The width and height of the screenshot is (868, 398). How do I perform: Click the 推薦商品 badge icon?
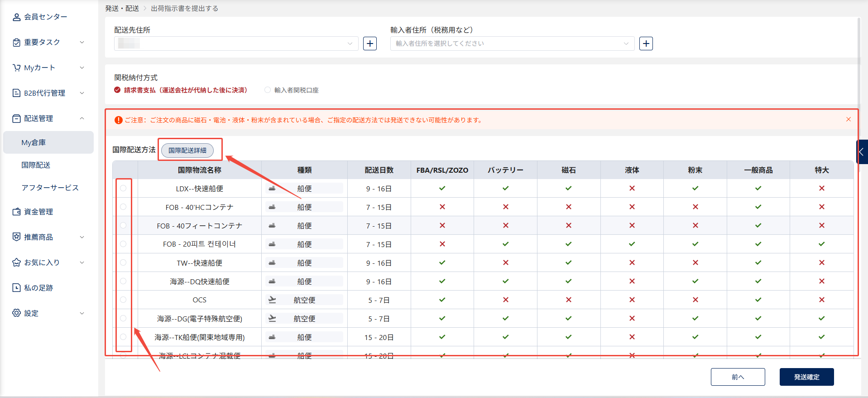click(17, 237)
